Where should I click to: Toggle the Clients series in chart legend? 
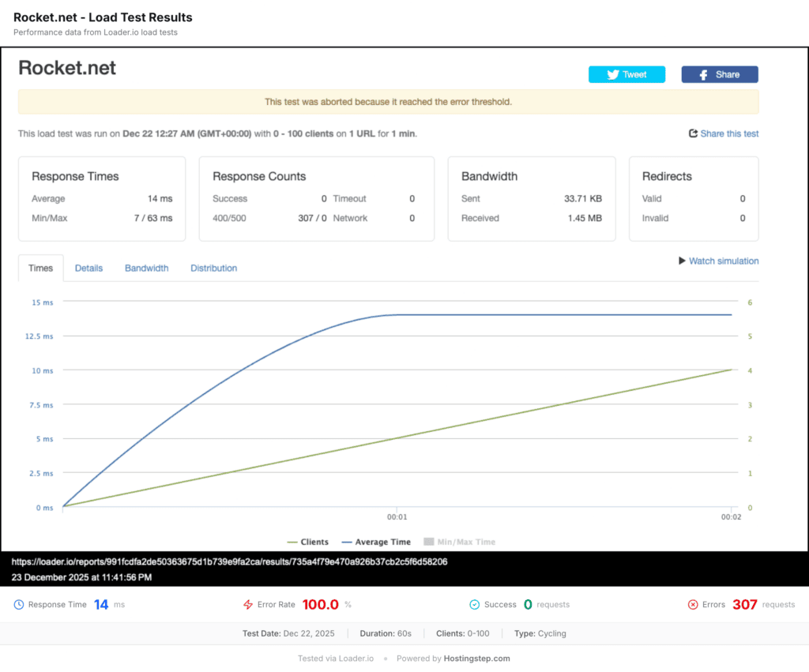coord(308,542)
